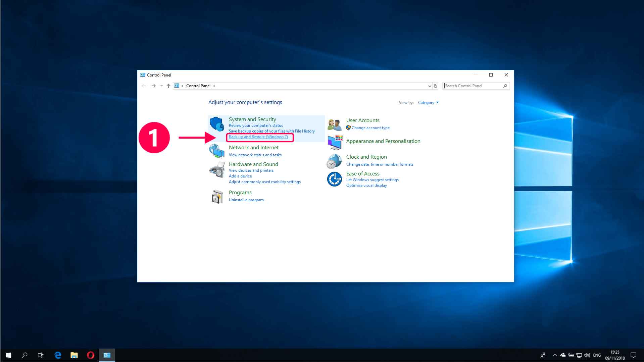Click Review your computer's status
Viewport: 644px width, 362px height.
(x=256, y=125)
